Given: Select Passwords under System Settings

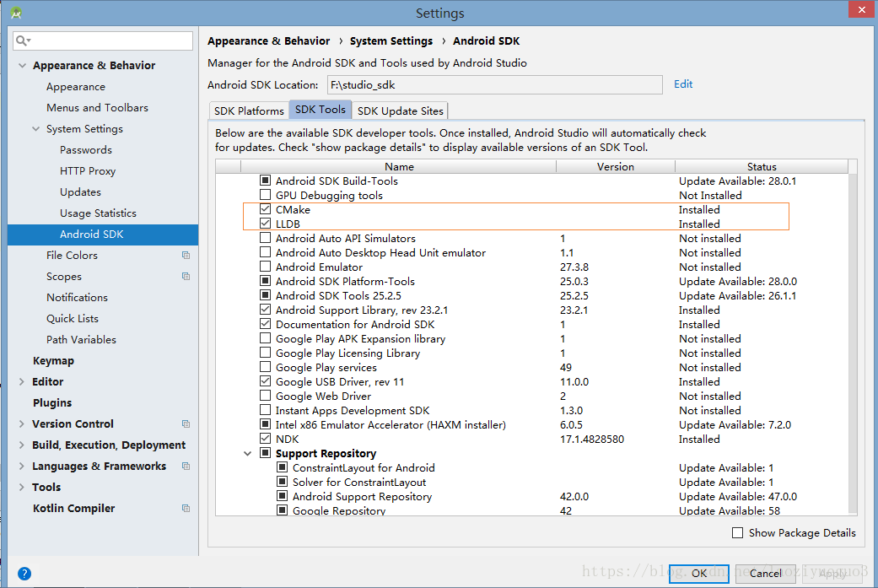Looking at the screenshot, I should pyautogui.click(x=86, y=150).
